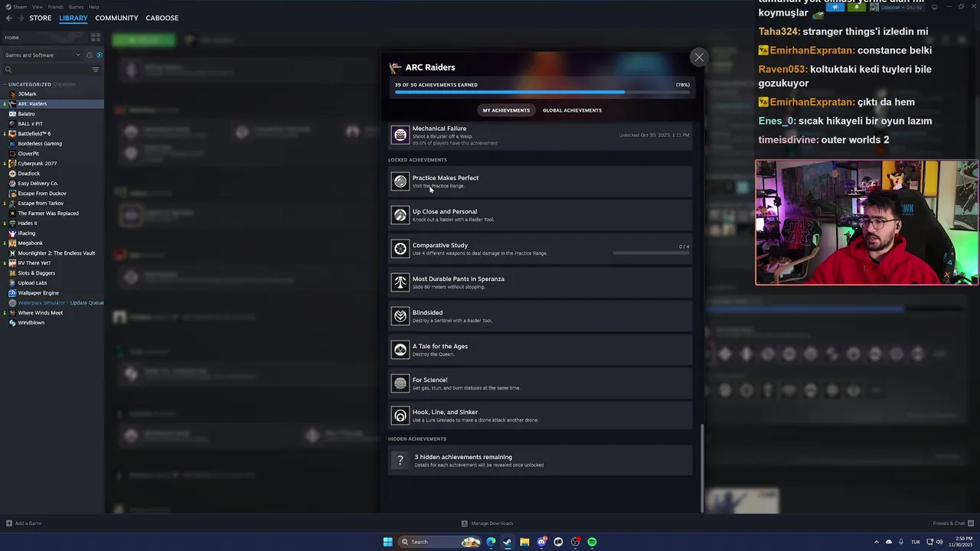Image resolution: width=980 pixels, height=551 pixels.
Task: Click the library search field
Action: [x=46, y=70]
